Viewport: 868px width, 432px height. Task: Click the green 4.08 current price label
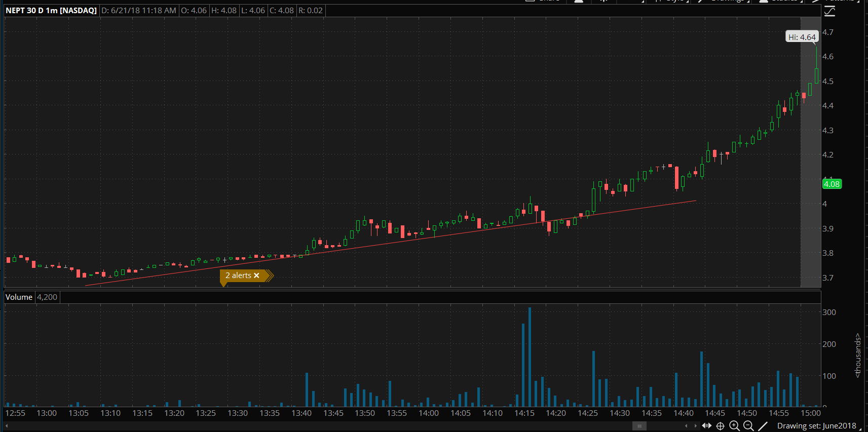832,184
